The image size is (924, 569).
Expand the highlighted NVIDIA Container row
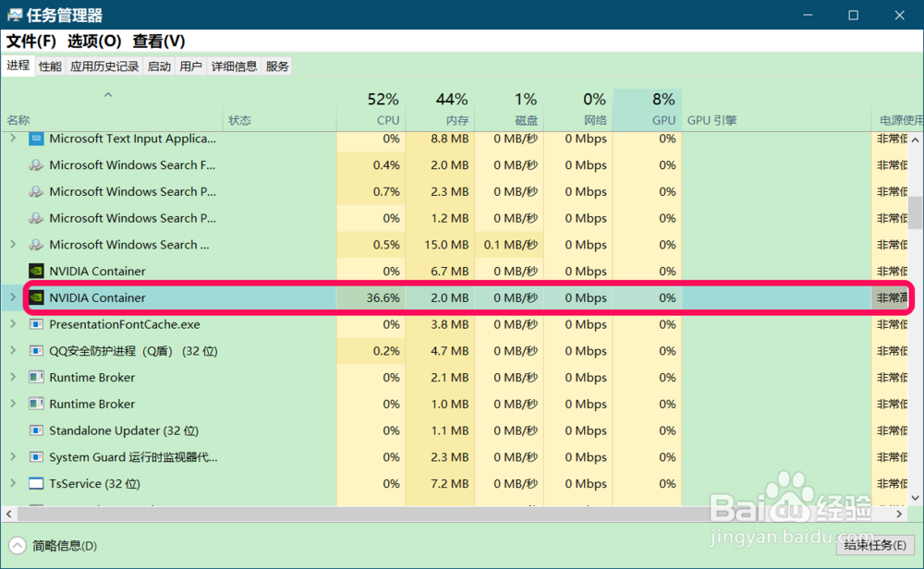[x=13, y=297]
